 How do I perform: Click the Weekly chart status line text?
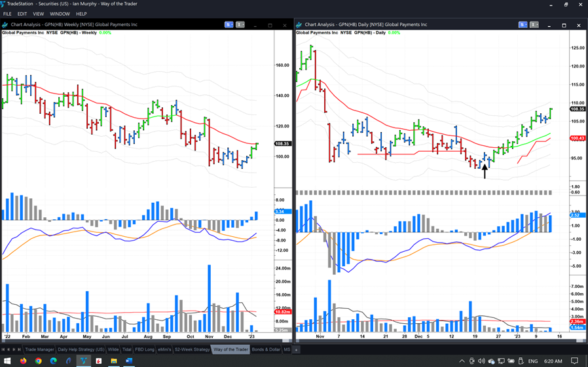pos(56,33)
